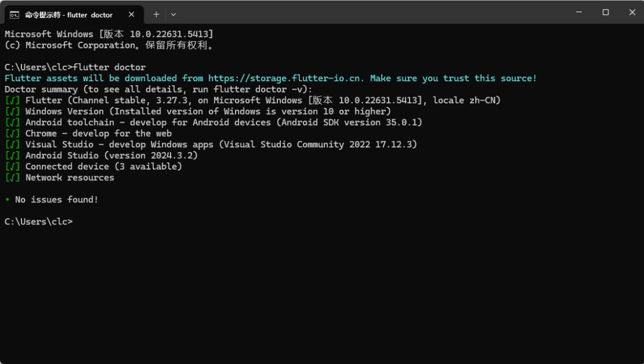Open a new terminal tab with plus button
The width and height of the screenshot is (644, 364).
pos(156,14)
